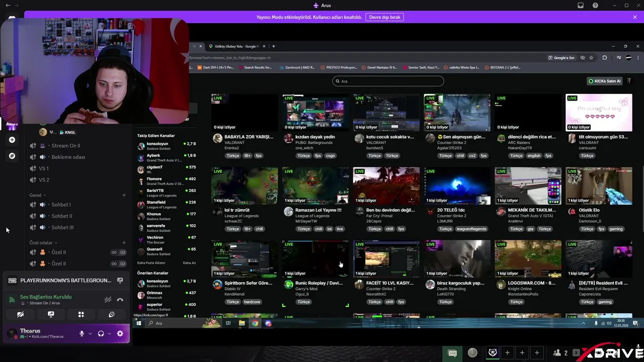Collapse the Özel odalar category
644x362 pixels.
pos(43,243)
